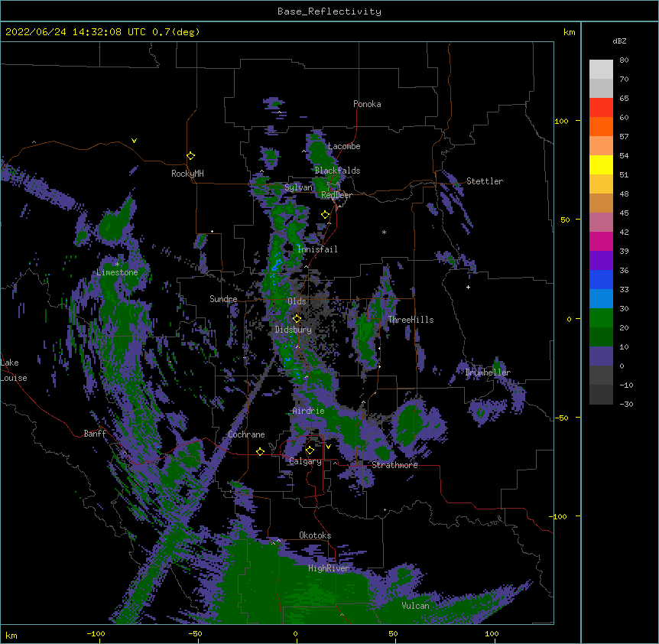Select the Drumheller city label

coord(488,372)
